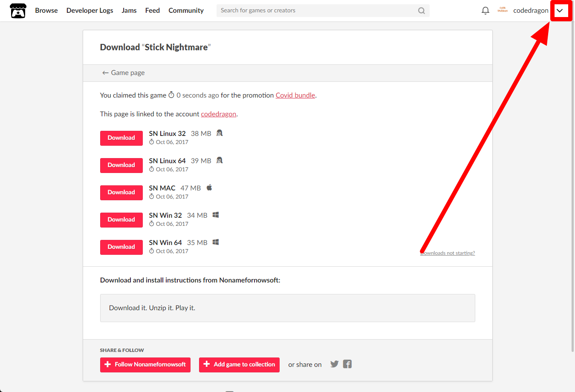The image size is (575, 392).
Task: Click the Windows icon for SN Win 64
Action: point(216,242)
